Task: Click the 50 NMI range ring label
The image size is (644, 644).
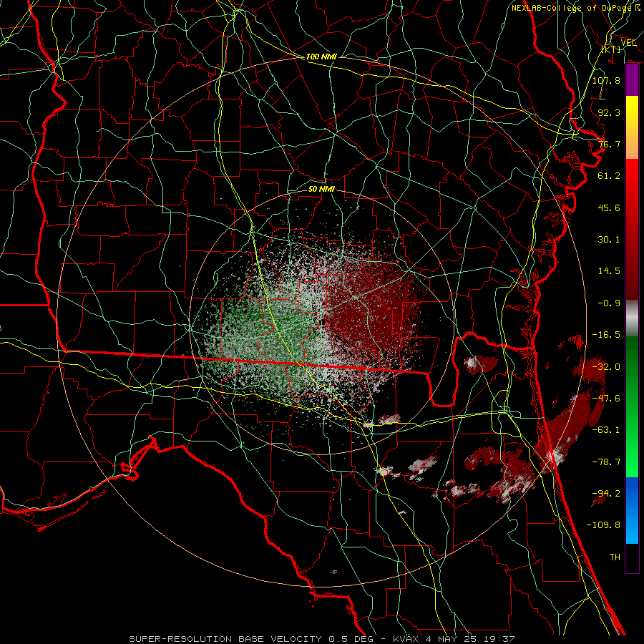Action: pyautogui.click(x=321, y=189)
